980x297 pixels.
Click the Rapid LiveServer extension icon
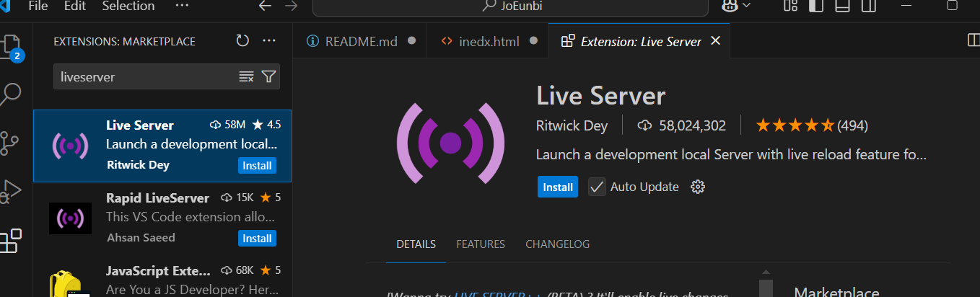point(70,218)
